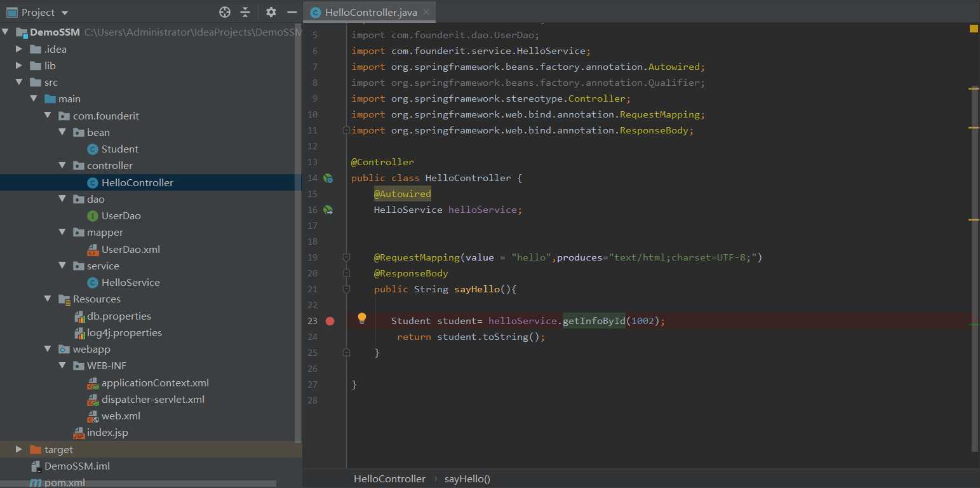Toggle the breakpoint on line 23
Viewport: 980px width, 488px height.
pos(330,321)
